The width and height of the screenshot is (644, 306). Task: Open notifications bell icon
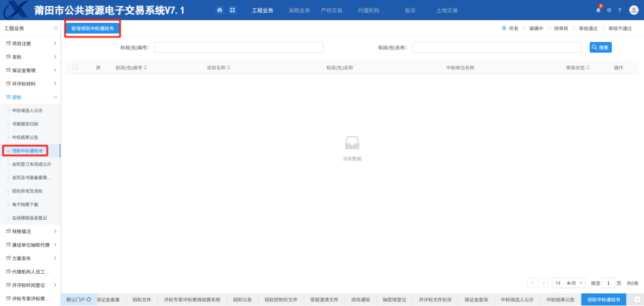599,10
